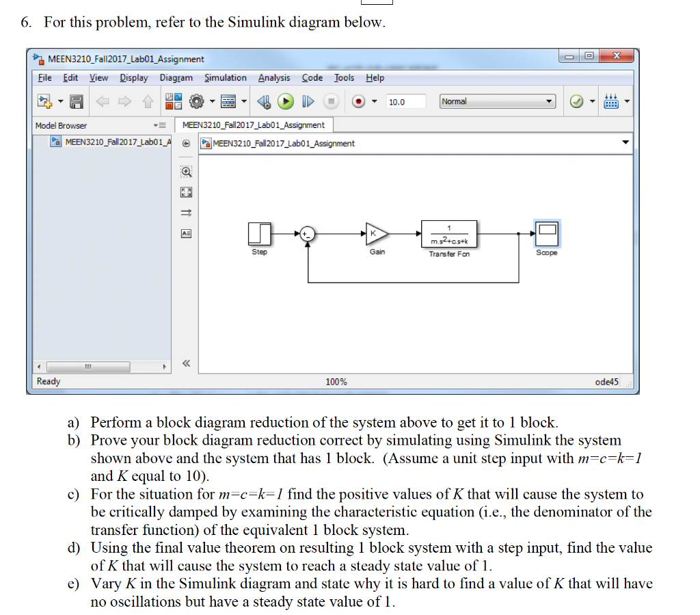This screenshot has width=700, height=615.
Task: Click the Fit to View palette icon
Action: pyautogui.click(x=186, y=192)
